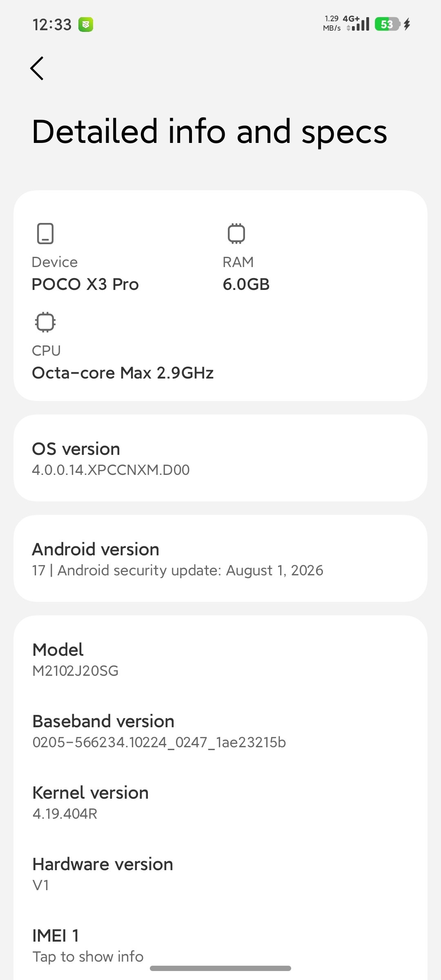Tap the 6.0GB RAM value
The width and height of the screenshot is (441, 980).
246,284
